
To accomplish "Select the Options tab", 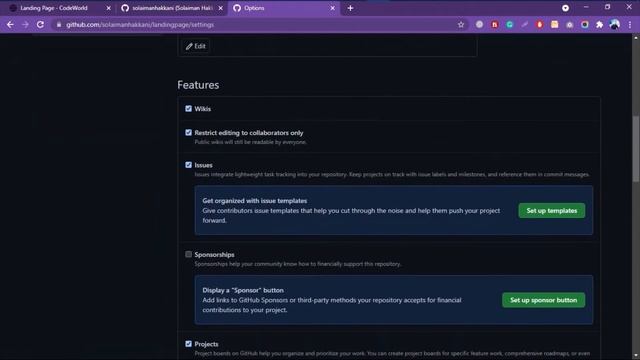I will [284, 8].
